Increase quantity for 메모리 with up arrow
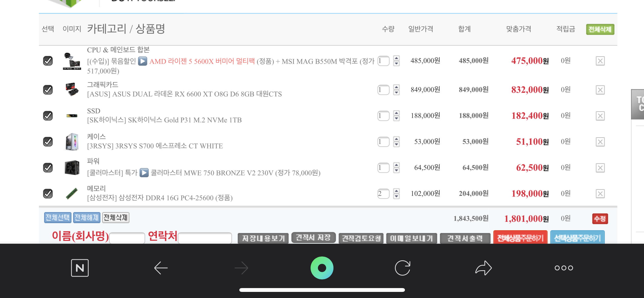This screenshot has width=644, height=298. 396,191
